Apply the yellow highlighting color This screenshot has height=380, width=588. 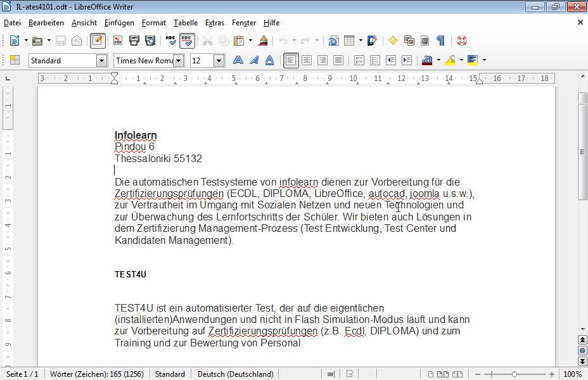(450, 60)
